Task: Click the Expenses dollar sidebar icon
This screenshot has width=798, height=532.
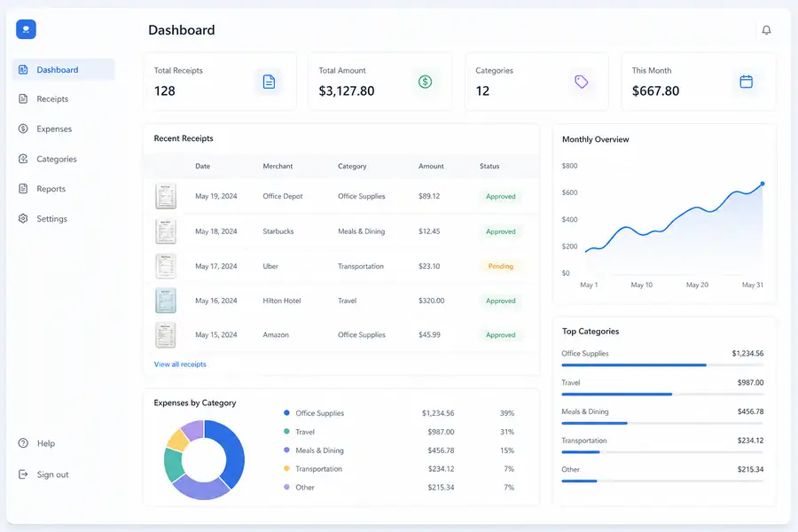Action: coord(23,129)
